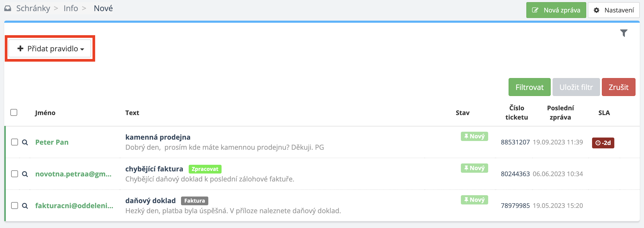
Task: Go to Schránky breadcrumb
Action: click(33, 8)
